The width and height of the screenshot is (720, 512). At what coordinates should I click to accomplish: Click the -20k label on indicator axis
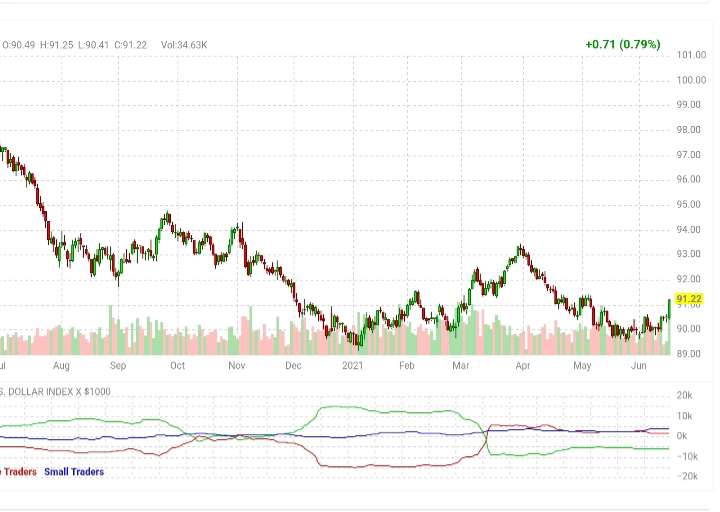(685, 476)
